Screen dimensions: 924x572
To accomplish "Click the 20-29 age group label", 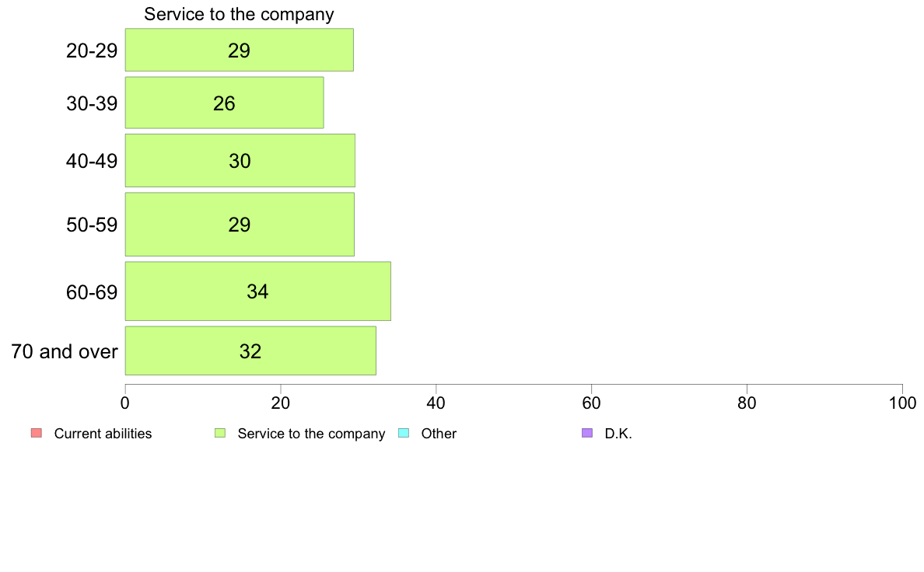I will tap(92, 51).
